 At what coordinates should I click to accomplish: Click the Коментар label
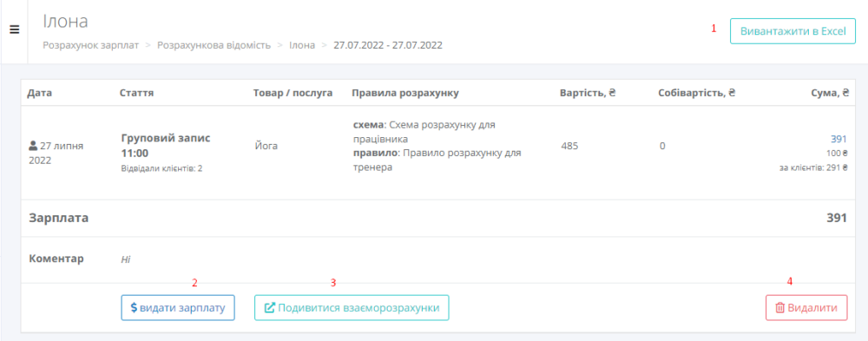coord(56,259)
